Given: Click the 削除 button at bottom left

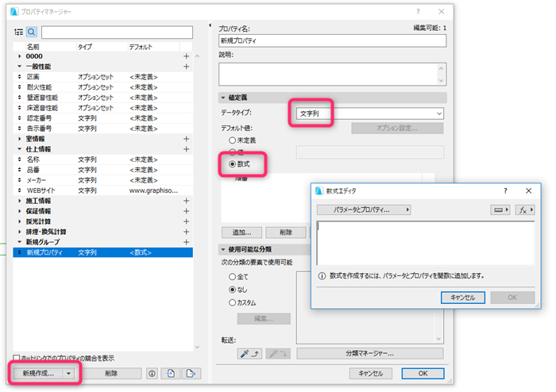Looking at the screenshot, I should pyautogui.click(x=111, y=373).
